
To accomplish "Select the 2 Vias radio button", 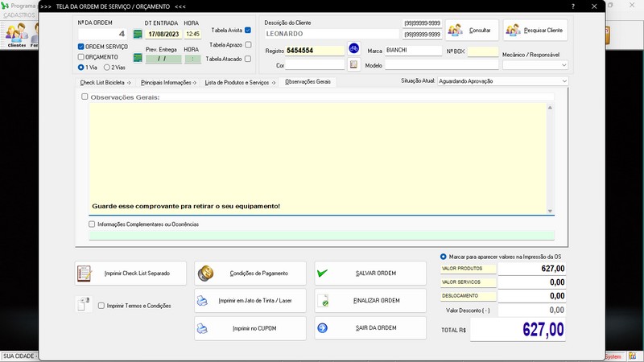I will [x=107, y=68].
